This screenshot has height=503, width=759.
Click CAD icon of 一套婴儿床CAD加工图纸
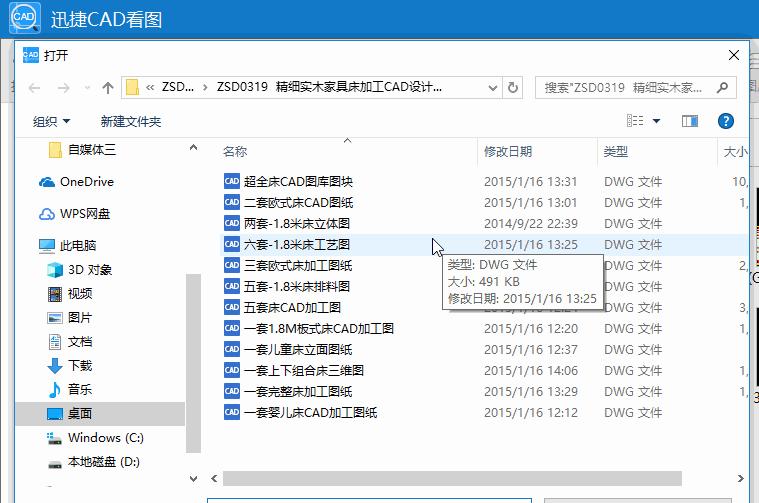(x=232, y=412)
